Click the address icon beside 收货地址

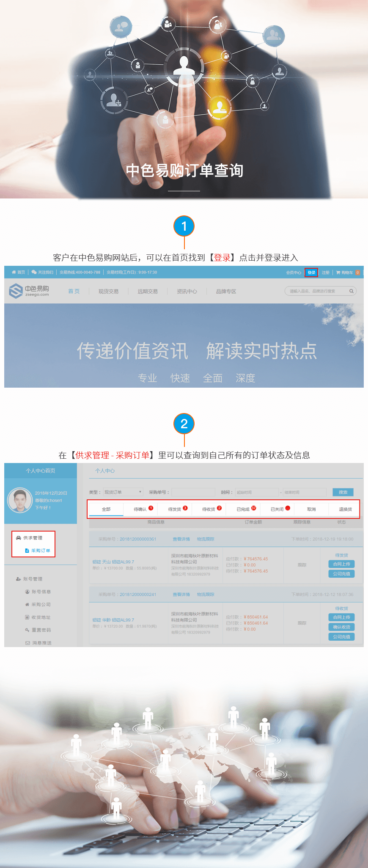27,617
